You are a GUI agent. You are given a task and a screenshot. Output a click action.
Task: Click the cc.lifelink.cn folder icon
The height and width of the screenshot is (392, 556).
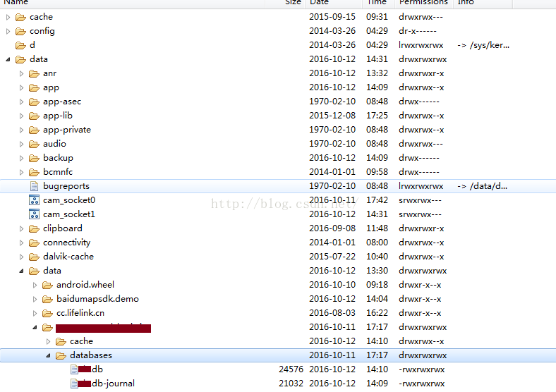[x=47, y=313]
